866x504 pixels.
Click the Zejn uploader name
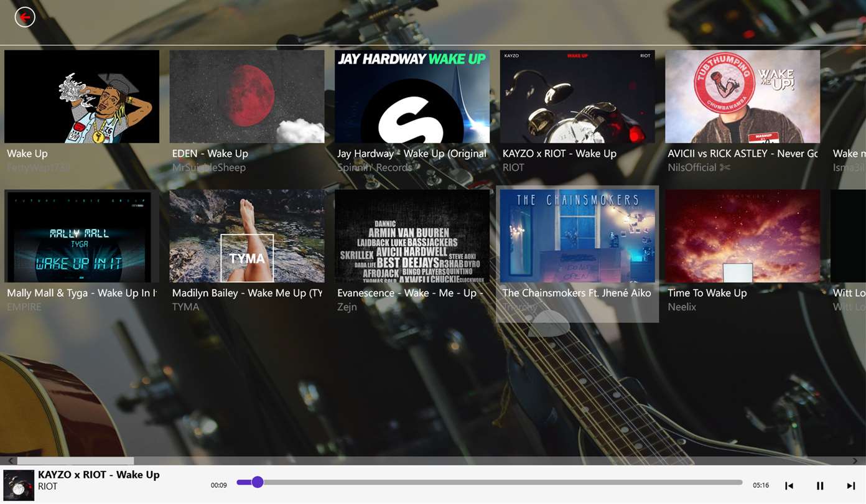click(x=347, y=307)
